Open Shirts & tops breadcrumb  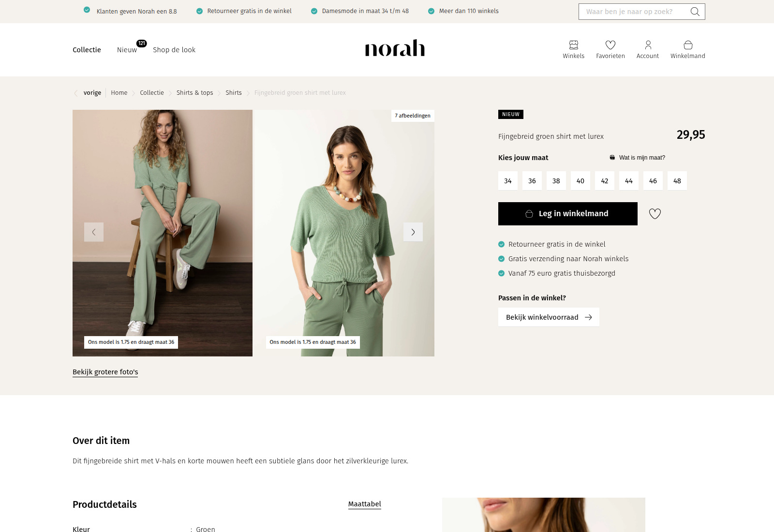pos(194,93)
